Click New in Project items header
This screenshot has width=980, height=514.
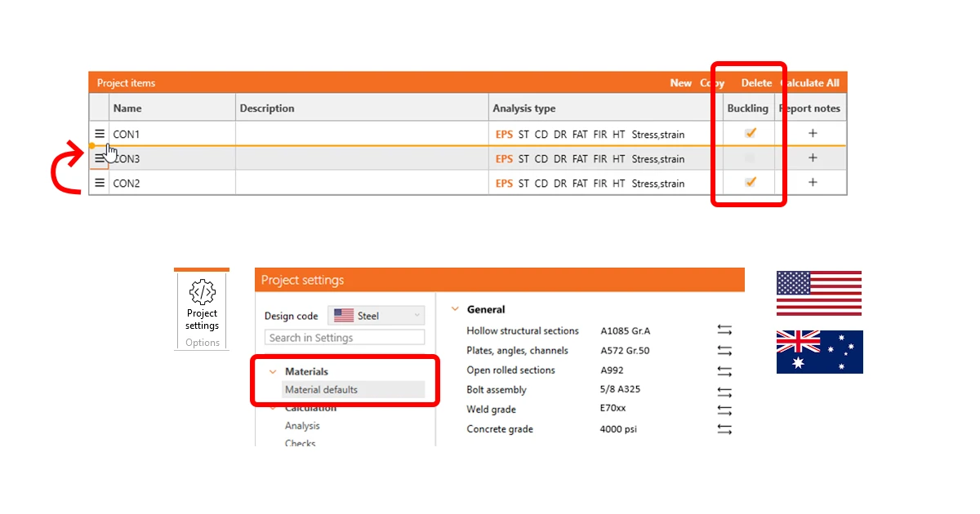pos(681,83)
